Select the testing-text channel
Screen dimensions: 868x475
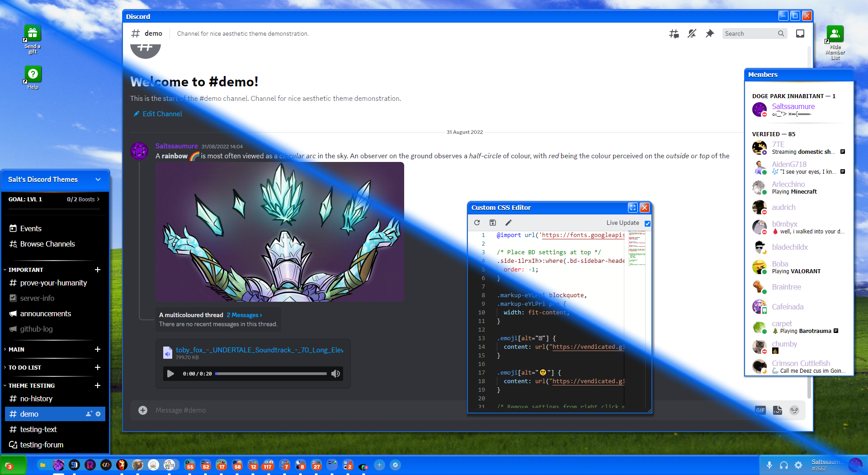point(38,429)
